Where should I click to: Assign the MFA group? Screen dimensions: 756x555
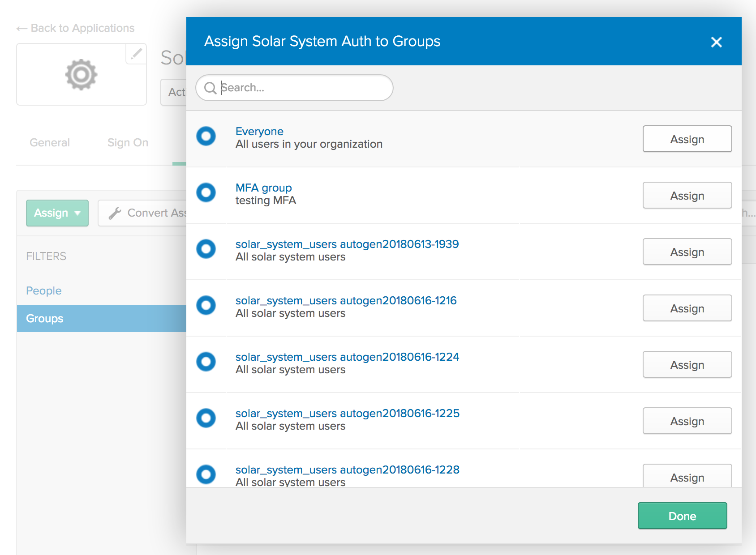coord(687,196)
